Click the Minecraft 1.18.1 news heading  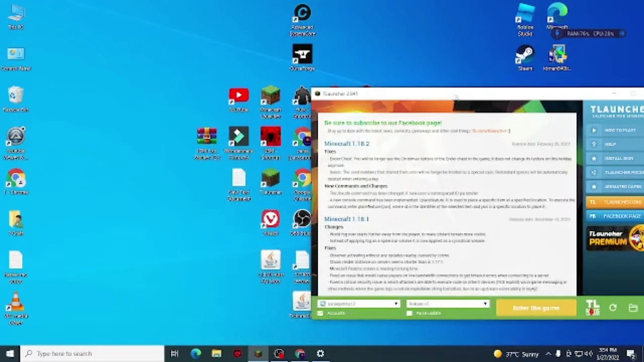(x=347, y=219)
